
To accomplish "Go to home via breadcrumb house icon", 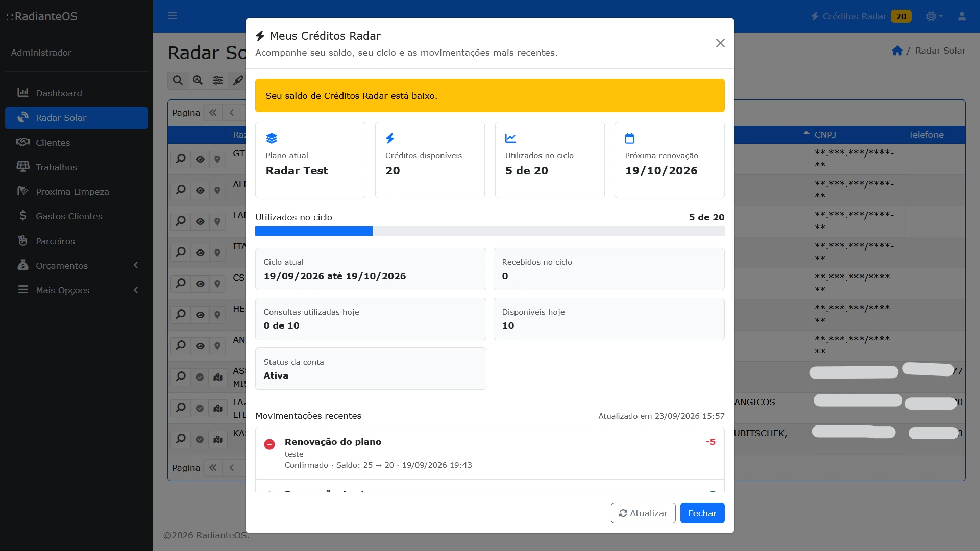I will pos(897,51).
